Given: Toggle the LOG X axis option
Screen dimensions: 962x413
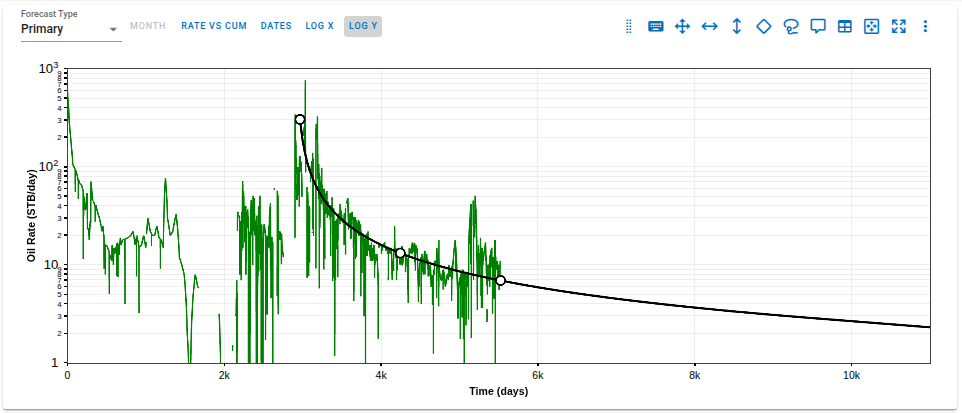Looking at the screenshot, I should pos(320,26).
